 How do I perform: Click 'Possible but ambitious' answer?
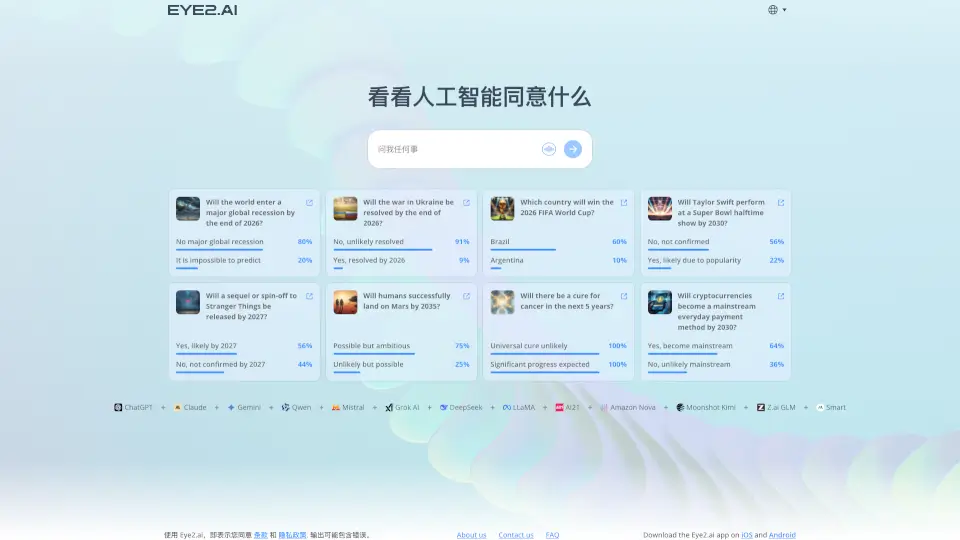[x=401, y=347]
